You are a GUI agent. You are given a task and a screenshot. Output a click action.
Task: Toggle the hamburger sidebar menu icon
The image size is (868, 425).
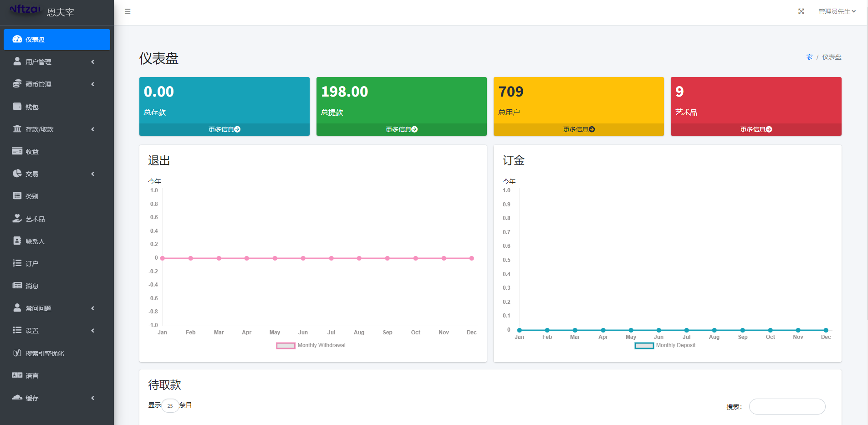click(128, 11)
